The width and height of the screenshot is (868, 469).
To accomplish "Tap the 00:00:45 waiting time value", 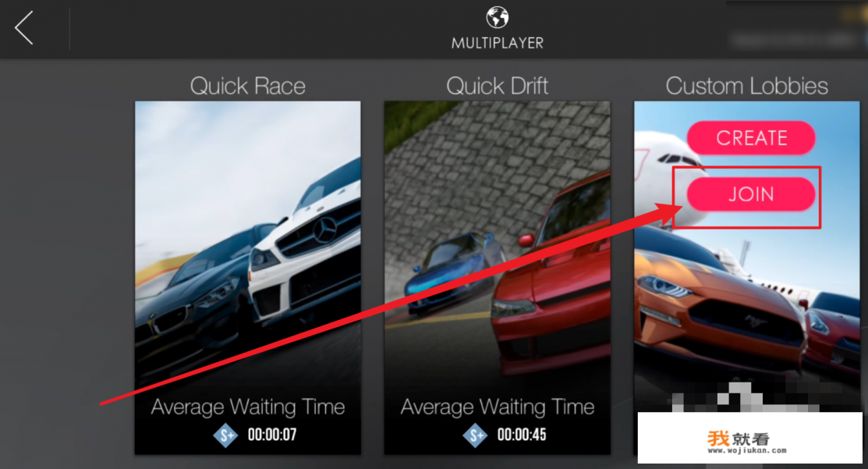I will tap(522, 435).
